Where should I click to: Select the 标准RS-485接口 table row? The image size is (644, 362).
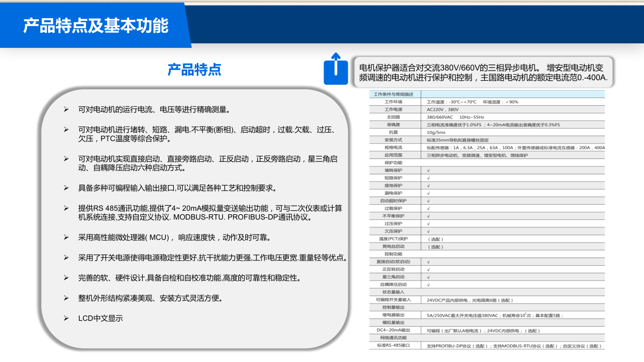coord(393,346)
